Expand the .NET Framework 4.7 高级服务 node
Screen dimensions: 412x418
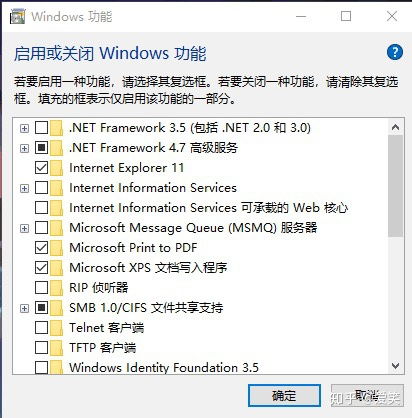coord(24,148)
